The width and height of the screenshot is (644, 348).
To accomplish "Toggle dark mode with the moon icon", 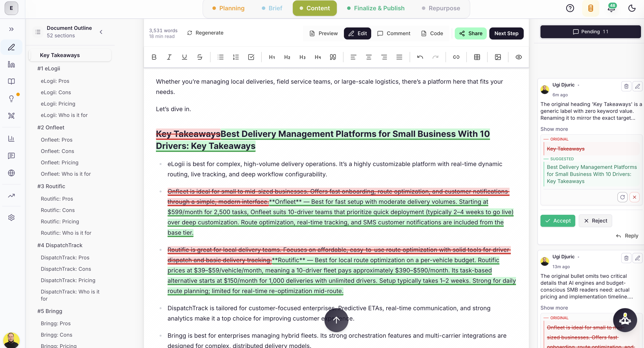I will (x=632, y=8).
